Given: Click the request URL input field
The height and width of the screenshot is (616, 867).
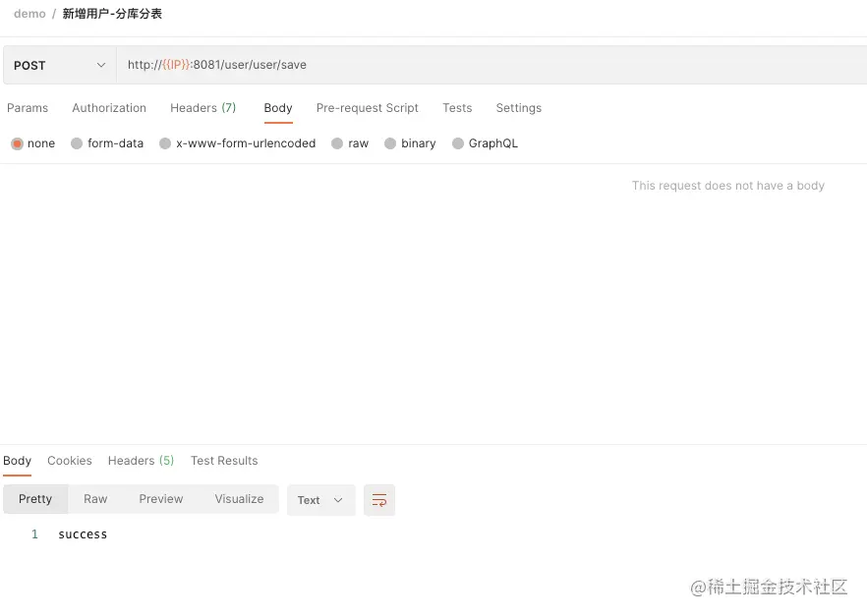Looking at the screenshot, I should [x=491, y=65].
